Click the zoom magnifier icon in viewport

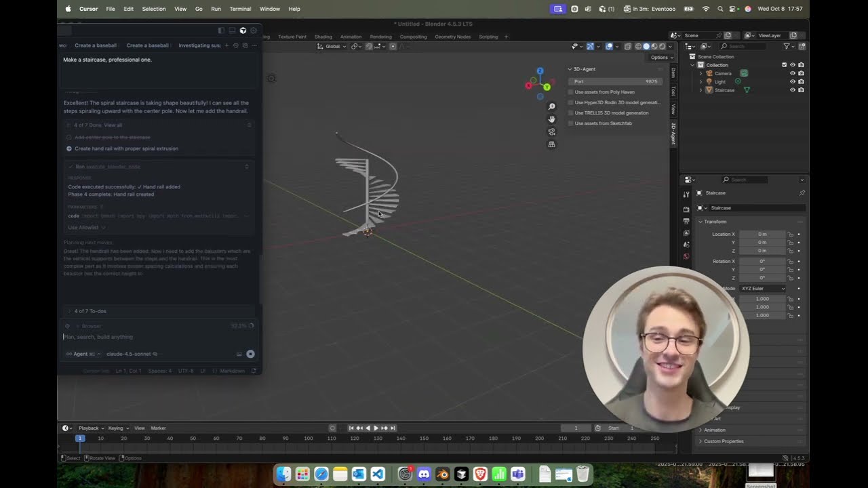pyautogui.click(x=552, y=106)
